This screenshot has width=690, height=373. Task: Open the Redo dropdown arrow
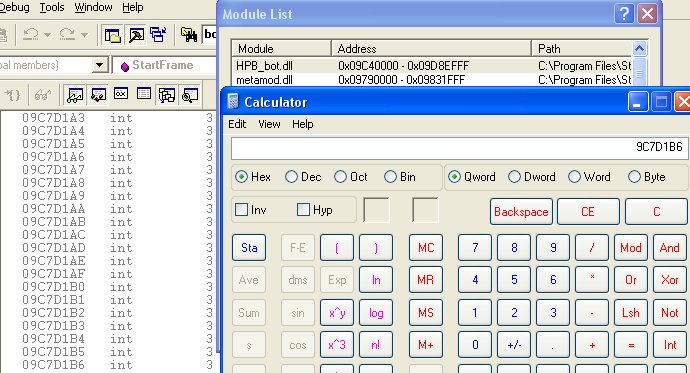click(84, 34)
